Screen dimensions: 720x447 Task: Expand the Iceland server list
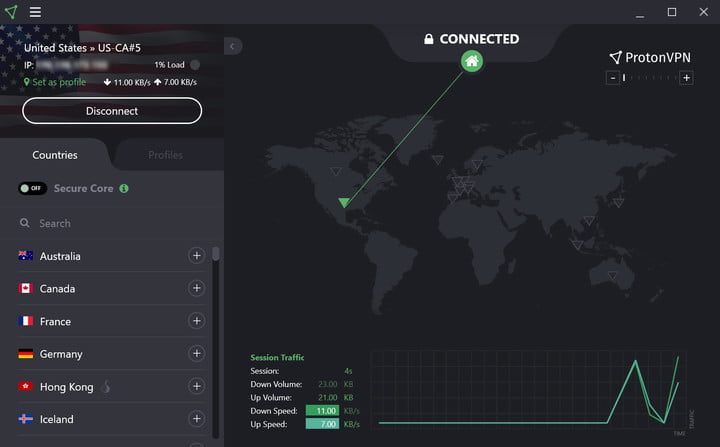(196, 419)
